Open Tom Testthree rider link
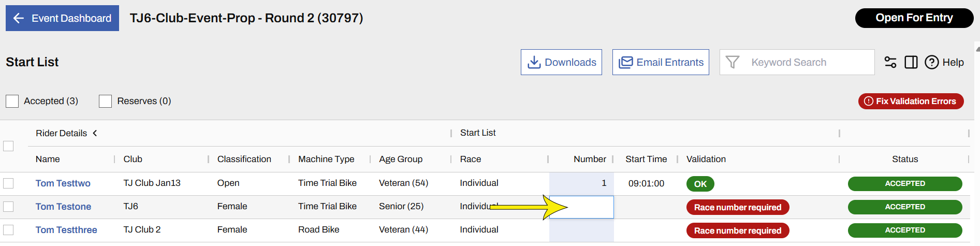The image size is (980, 246). (x=66, y=230)
